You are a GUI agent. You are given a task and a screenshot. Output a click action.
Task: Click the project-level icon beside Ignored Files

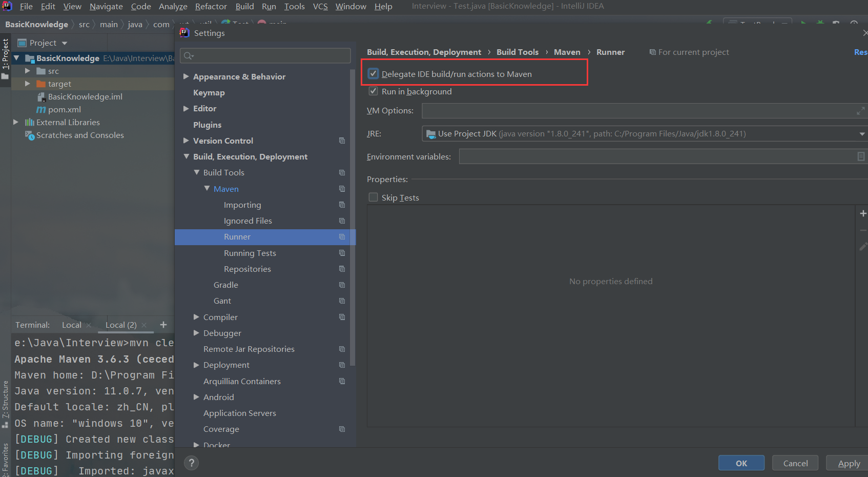point(342,221)
